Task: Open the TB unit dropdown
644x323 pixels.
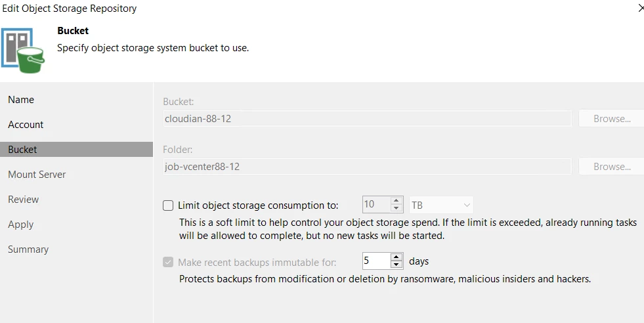Action: tap(441, 205)
